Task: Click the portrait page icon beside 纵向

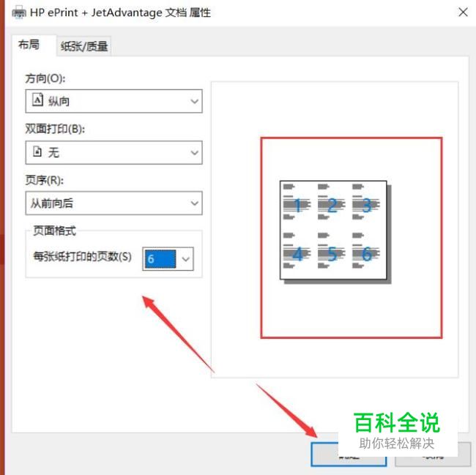Action: pyautogui.click(x=38, y=100)
